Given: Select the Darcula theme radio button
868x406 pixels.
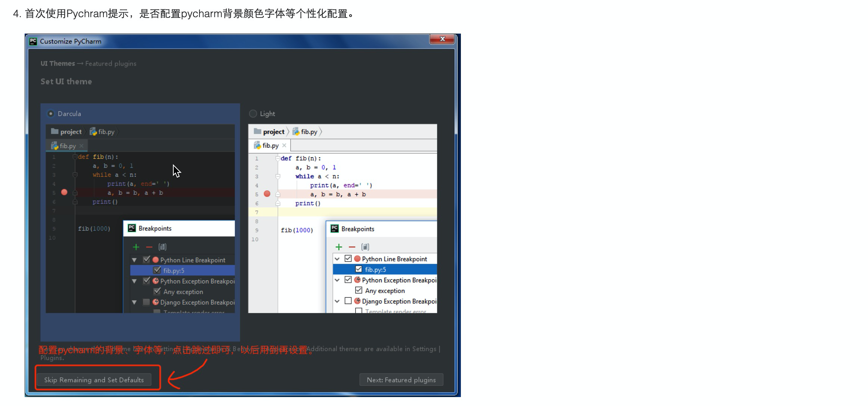Looking at the screenshot, I should 51,113.
